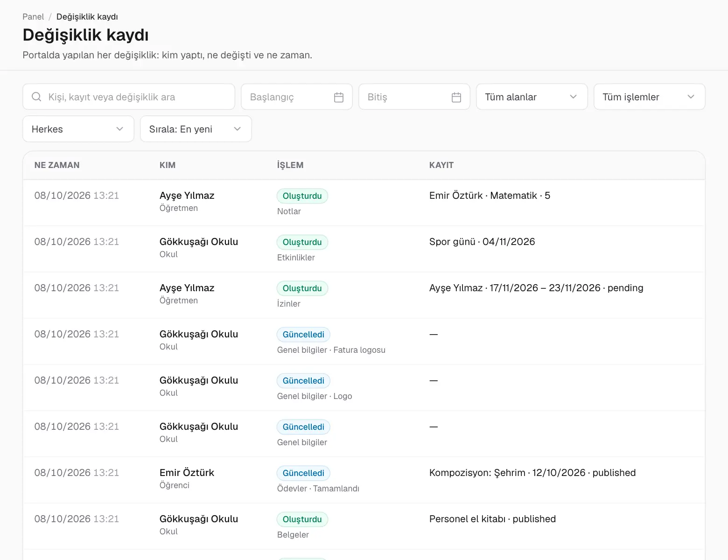Open the Başlangıç calendar icon

pyautogui.click(x=339, y=97)
